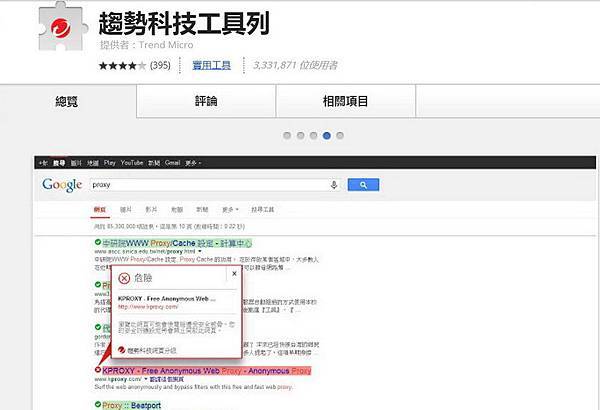Image resolution: width=600 pixels, height=410 pixels.
Task: Click 搜尋 in black Google bar
Action: 59,163
